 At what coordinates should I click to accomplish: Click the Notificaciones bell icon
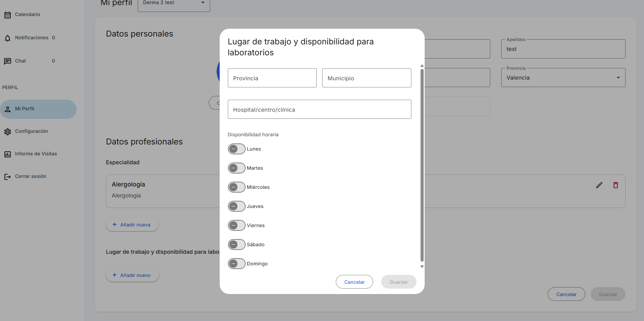tap(8, 38)
